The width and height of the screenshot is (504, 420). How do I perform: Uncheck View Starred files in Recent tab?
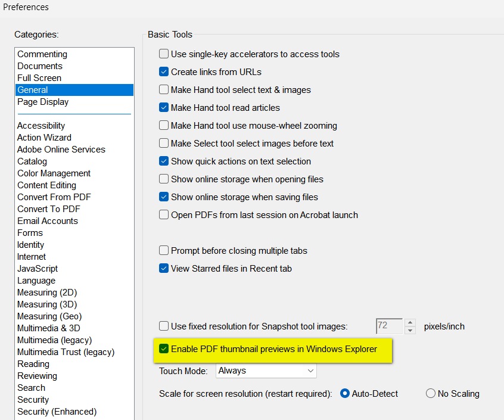click(164, 269)
